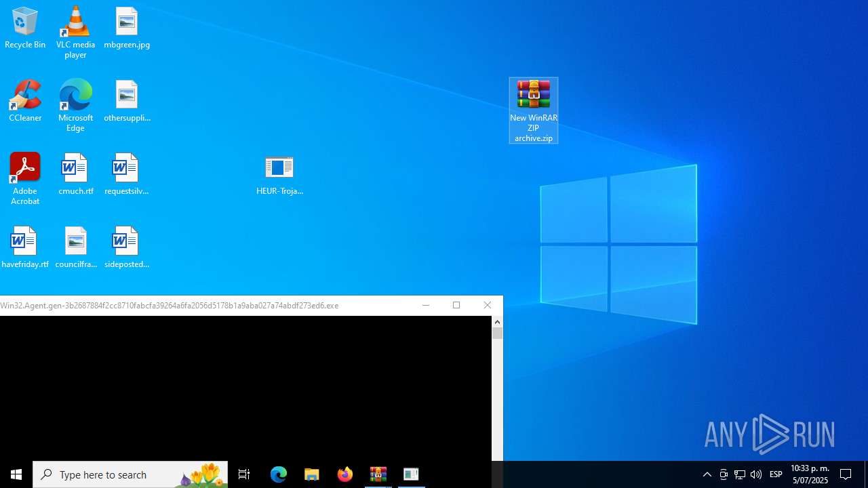Open the network status tray icon
The width and height of the screenshot is (868, 488).
pos(740,474)
